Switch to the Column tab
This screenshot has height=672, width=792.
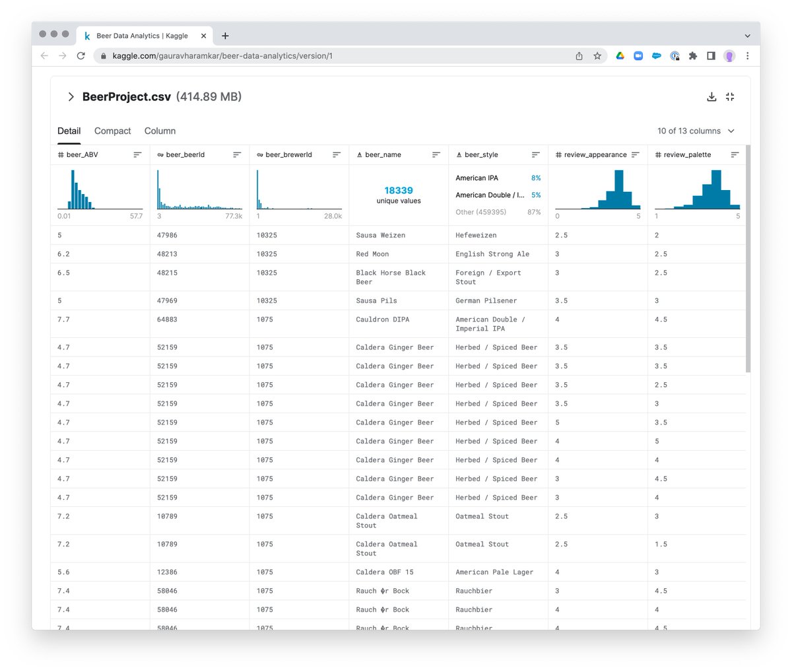[160, 131]
